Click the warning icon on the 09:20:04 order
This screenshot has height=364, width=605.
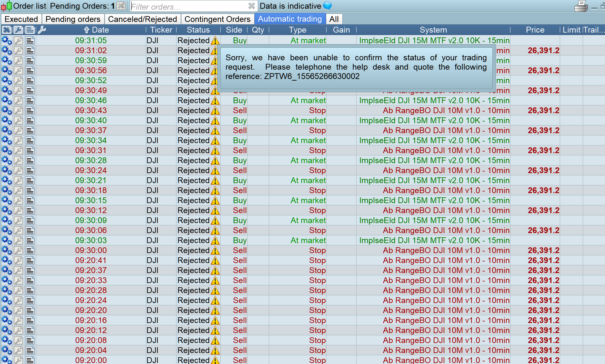click(215, 350)
